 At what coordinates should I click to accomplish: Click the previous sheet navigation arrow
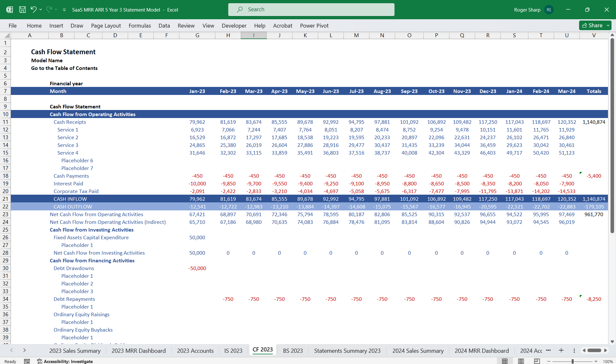[12, 351]
